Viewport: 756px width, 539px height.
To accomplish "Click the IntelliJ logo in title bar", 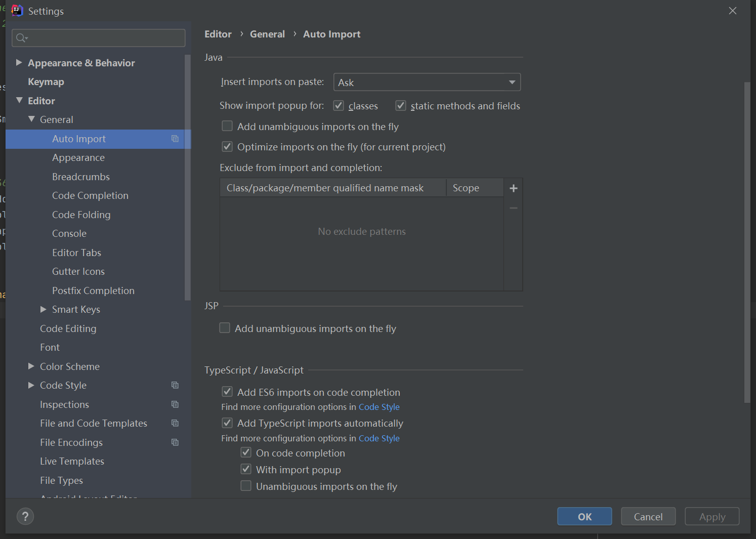I will click(17, 11).
